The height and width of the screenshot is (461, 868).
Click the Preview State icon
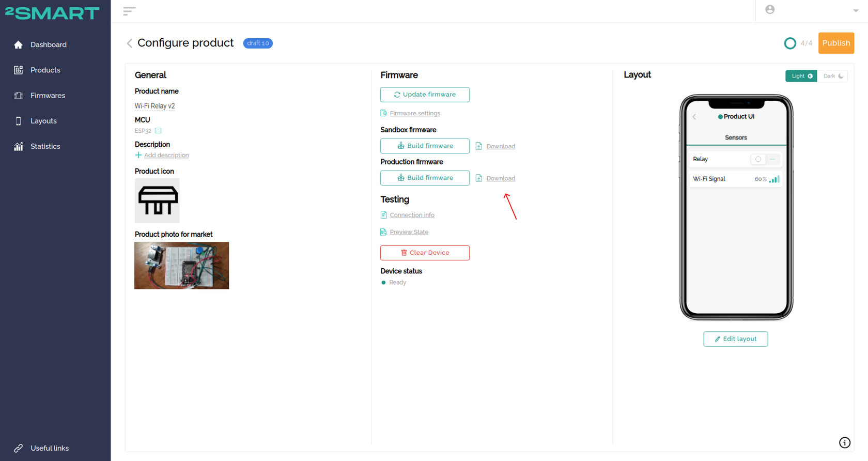(384, 232)
